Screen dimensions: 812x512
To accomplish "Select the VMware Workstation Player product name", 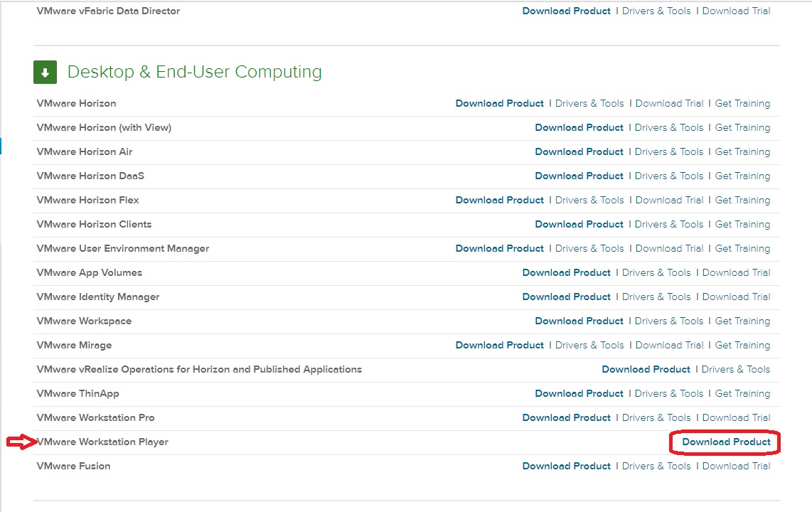I will tap(102, 442).
